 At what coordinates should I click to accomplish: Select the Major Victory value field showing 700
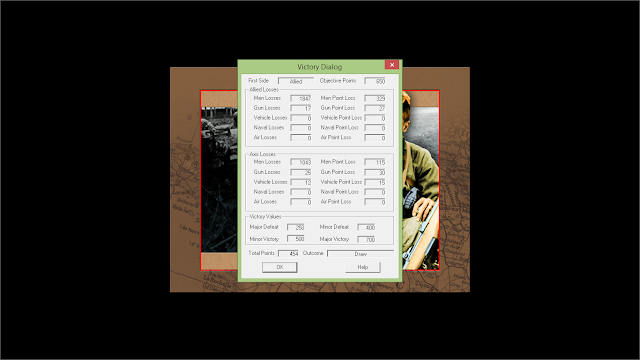click(366, 239)
